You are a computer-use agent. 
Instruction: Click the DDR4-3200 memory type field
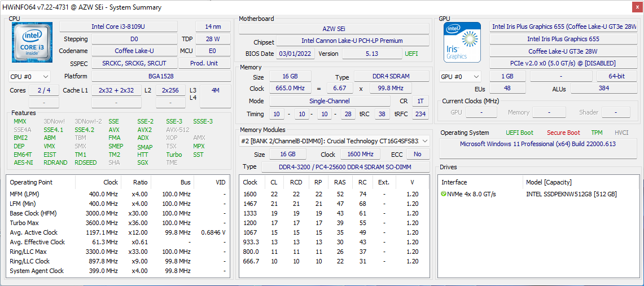[x=345, y=167]
